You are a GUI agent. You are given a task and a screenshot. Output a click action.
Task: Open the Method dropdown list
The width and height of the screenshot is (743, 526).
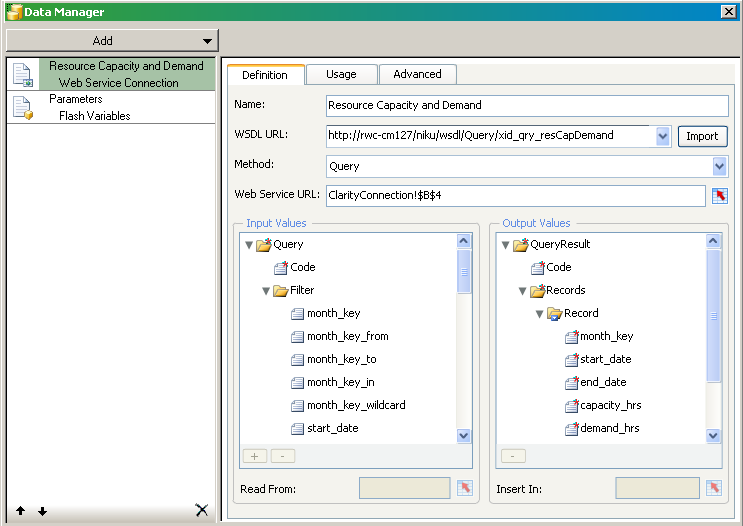[x=719, y=166]
